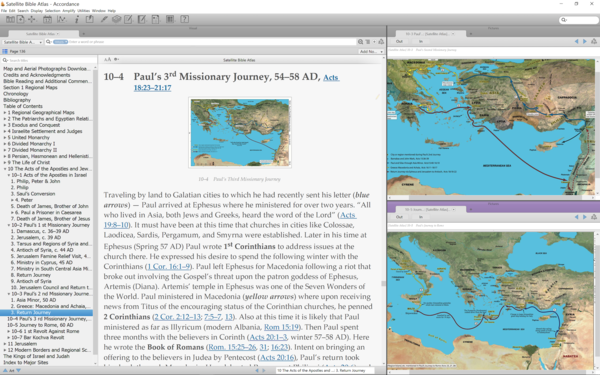Click the gear display settings icon above the text
Image resolution: width=600 pixels, height=375 pixels.
coord(116,59)
